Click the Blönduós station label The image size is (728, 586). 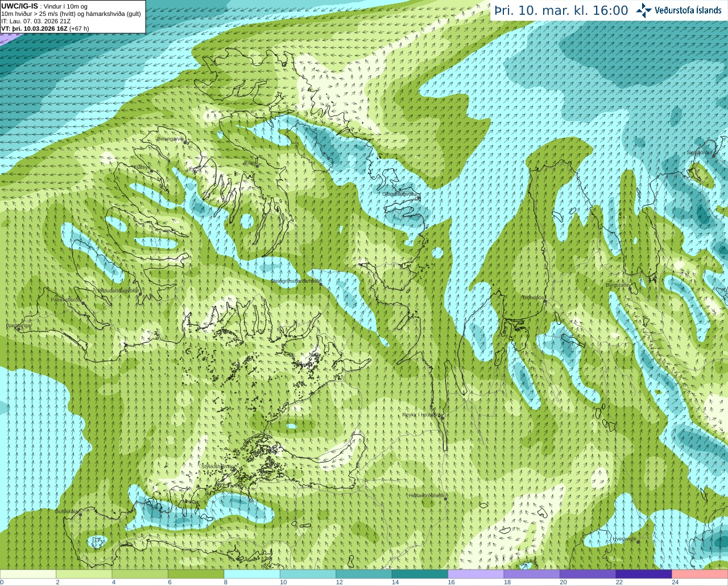(x=533, y=298)
